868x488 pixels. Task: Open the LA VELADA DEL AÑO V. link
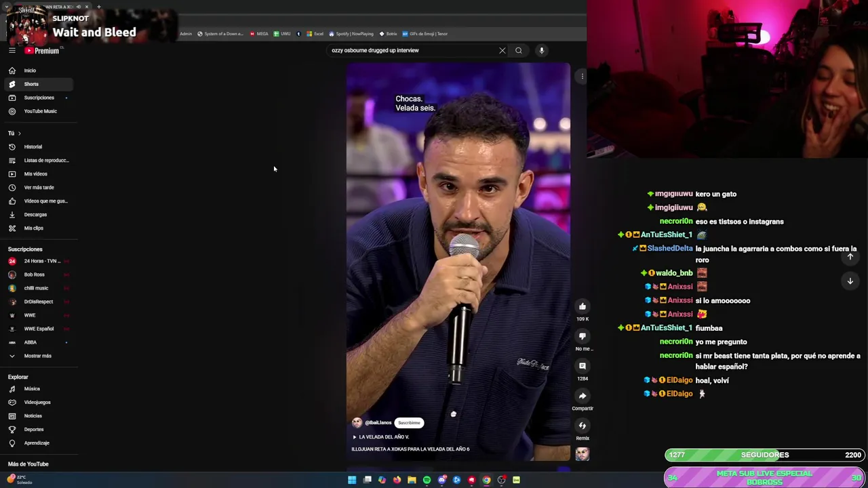[380, 437]
